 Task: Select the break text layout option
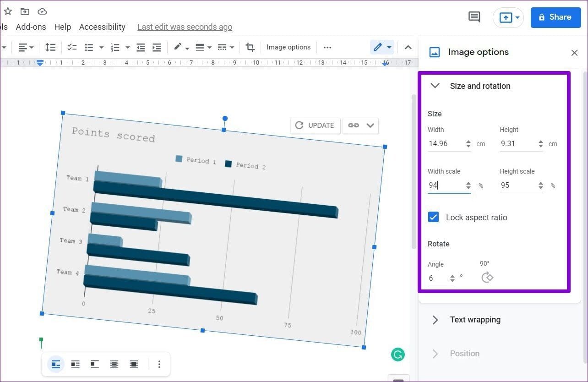95,365
